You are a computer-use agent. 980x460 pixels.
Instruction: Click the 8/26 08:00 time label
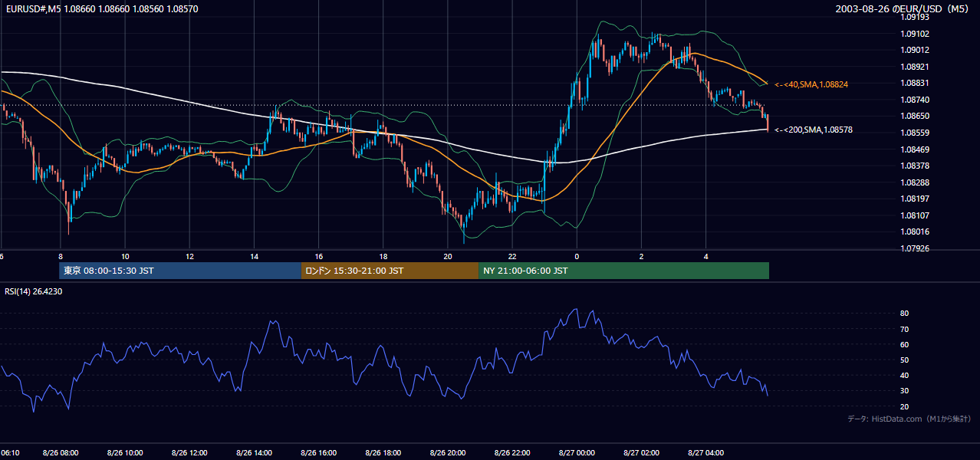pyautogui.click(x=59, y=453)
